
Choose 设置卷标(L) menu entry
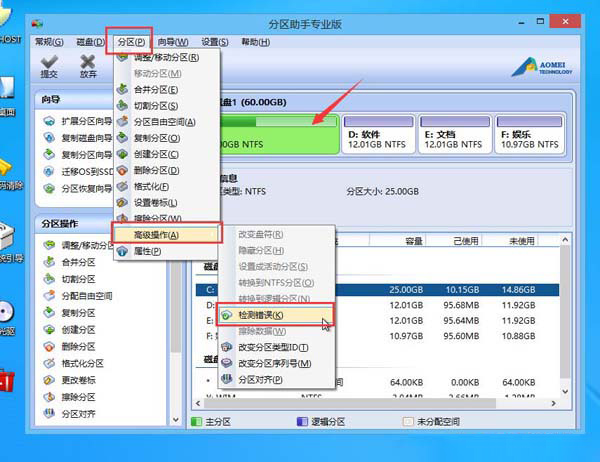coord(167,202)
